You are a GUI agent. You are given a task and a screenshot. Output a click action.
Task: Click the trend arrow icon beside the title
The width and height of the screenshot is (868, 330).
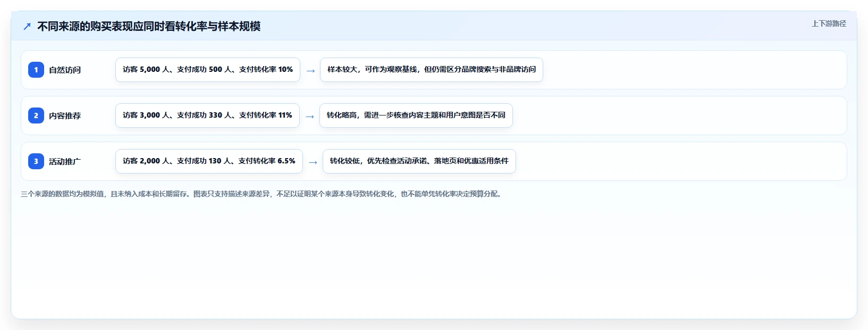point(27,26)
